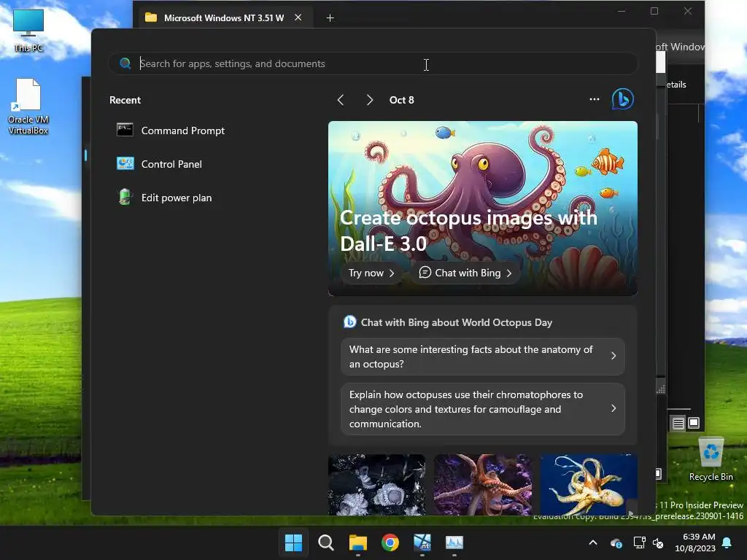Click the OneDrive cloud tray icon
The height and width of the screenshot is (560, 747).
tap(616, 542)
